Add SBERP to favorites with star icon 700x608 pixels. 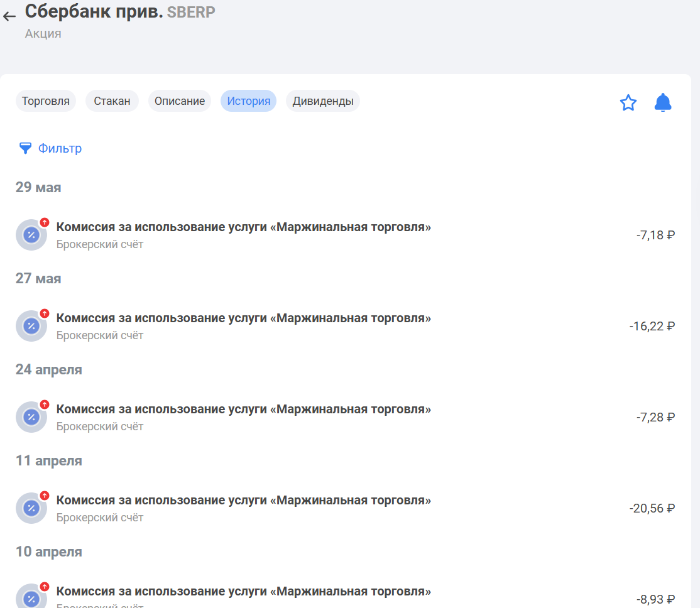[x=628, y=102]
